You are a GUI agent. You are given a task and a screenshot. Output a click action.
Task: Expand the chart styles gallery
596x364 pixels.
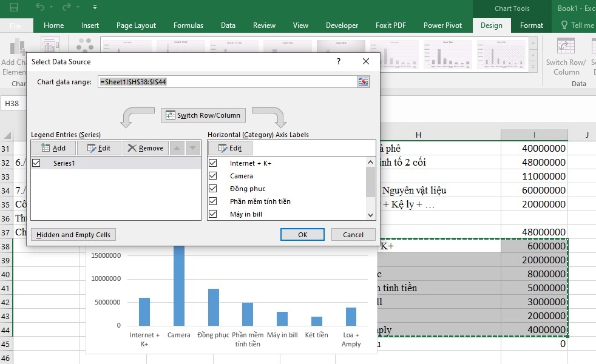(533, 67)
